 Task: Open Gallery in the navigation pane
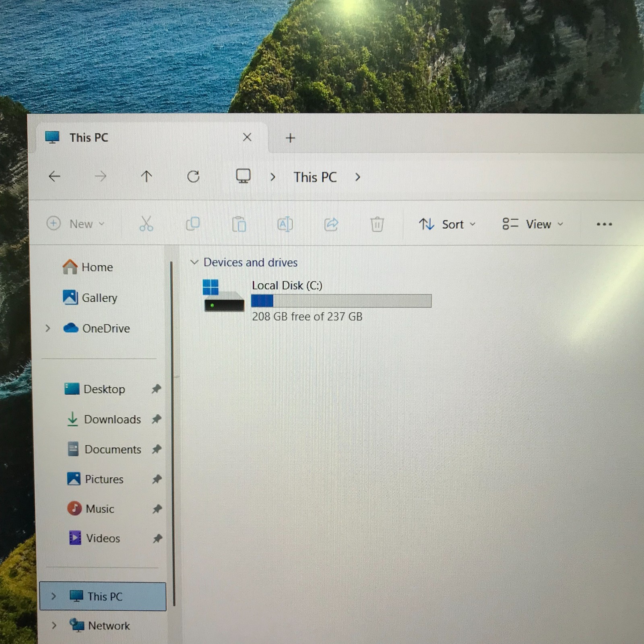click(90, 297)
